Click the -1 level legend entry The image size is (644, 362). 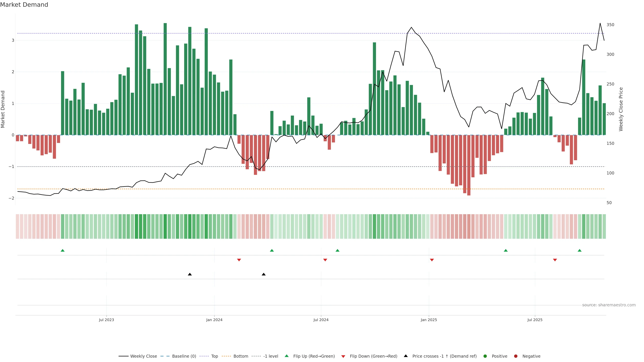click(271, 356)
